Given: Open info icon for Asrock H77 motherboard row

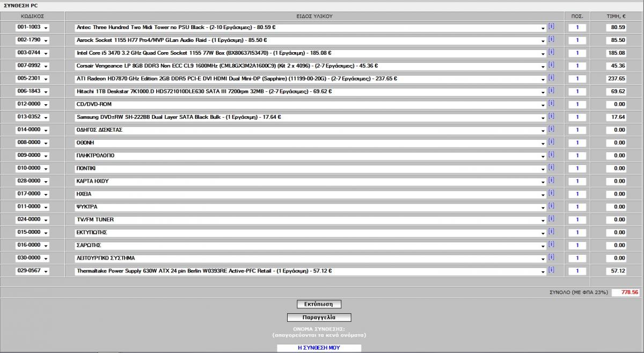Looking at the screenshot, I should (x=551, y=39).
